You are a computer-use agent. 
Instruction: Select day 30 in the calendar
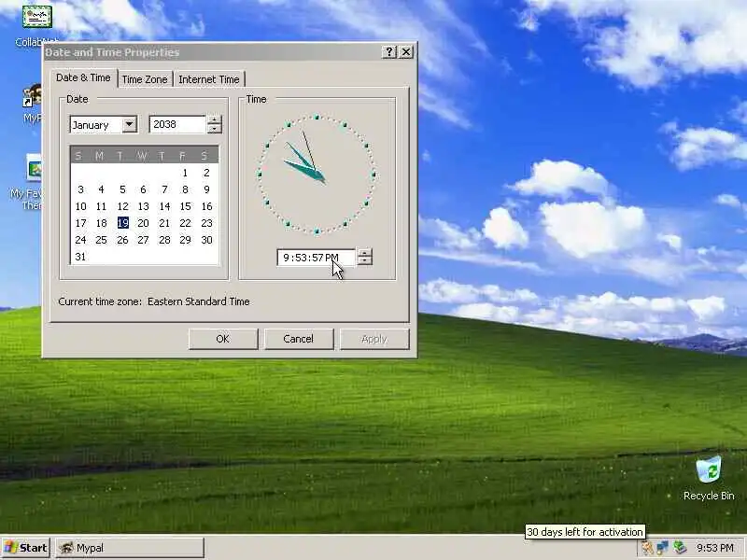(206, 240)
